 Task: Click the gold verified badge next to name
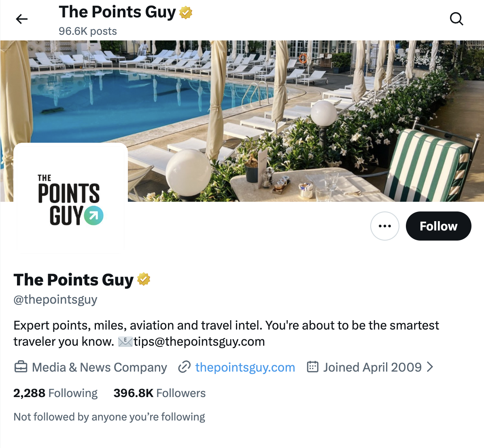pos(144,279)
